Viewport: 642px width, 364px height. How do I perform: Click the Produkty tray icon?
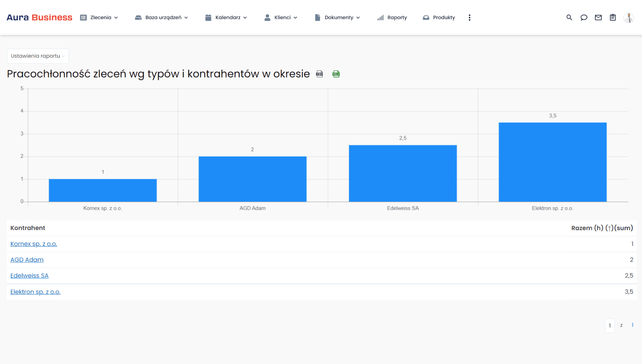[x=426, y=17]
